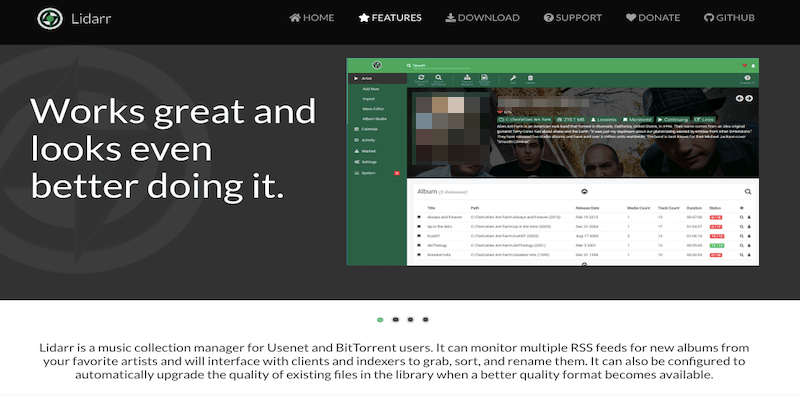Image resolution: width=800 pixels, height=419 pixels.
Task: Click next artist arrow in the banner
Action: tap(749, 99)
